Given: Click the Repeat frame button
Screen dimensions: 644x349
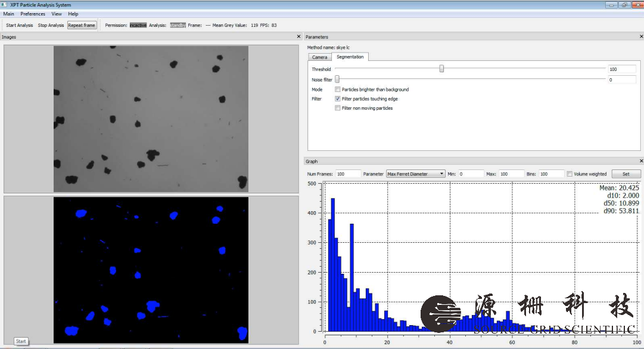Looking at the screenshot, I should coord(82,25).
